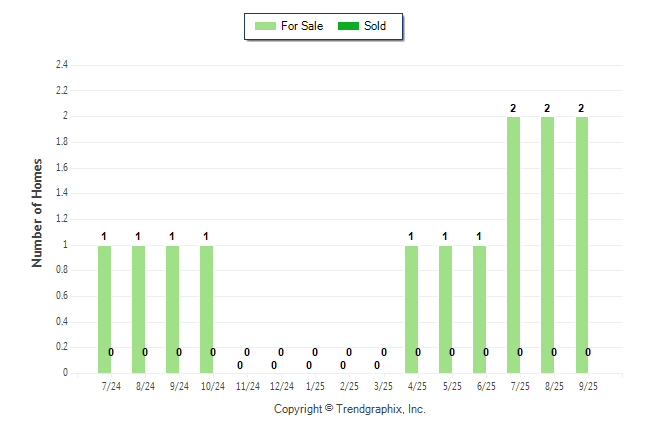Viewport: 646px width, 434px height.
Task: Click the Sold legend color swatch
Action: 349,26
